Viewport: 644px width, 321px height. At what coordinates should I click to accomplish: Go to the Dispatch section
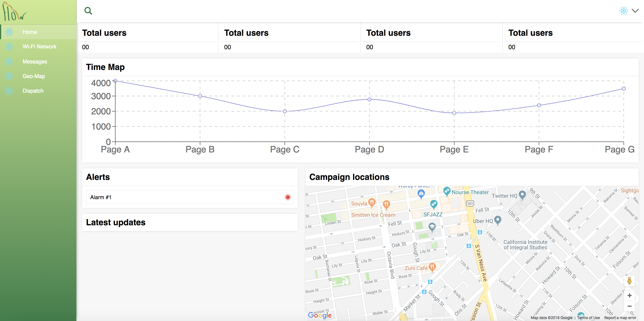[33, 91]
